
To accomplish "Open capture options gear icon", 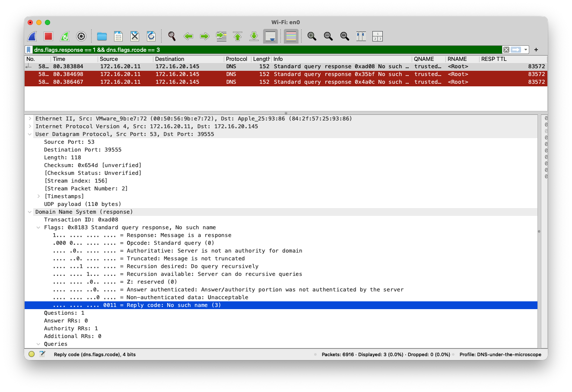I will (x=81, y=36).
